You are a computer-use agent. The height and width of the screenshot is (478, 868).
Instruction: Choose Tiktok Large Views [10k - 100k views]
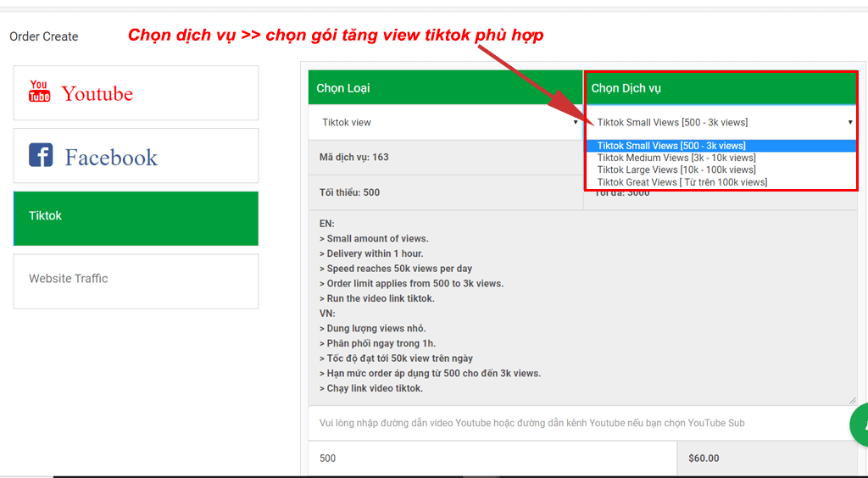tap(721, 170)
